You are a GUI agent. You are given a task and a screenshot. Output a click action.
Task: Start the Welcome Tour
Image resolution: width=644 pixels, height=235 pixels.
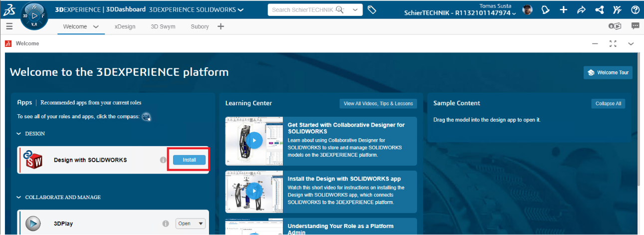point(608,72)
